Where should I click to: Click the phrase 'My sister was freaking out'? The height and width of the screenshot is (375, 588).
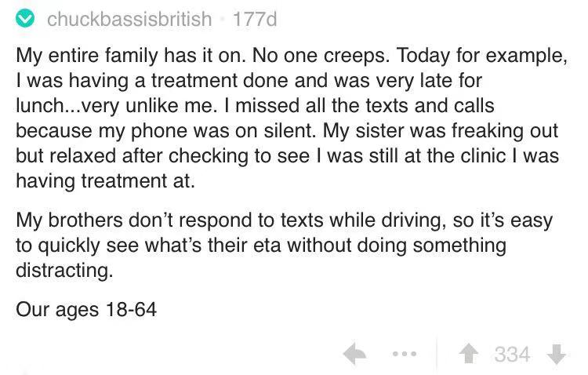pos(441,131)
